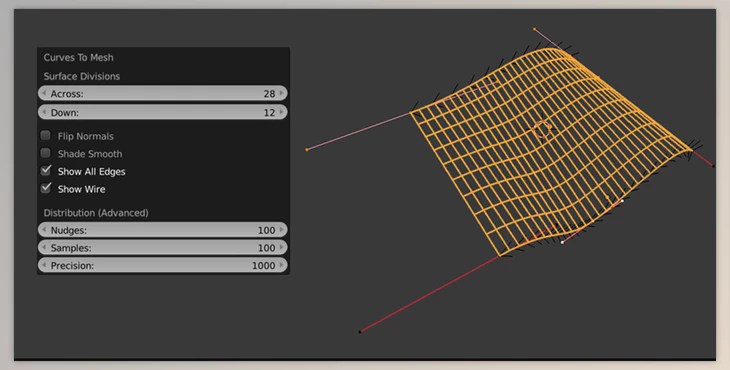
Task: Select the orange handle point at the top of the mesh
Action: click(534, 29)
